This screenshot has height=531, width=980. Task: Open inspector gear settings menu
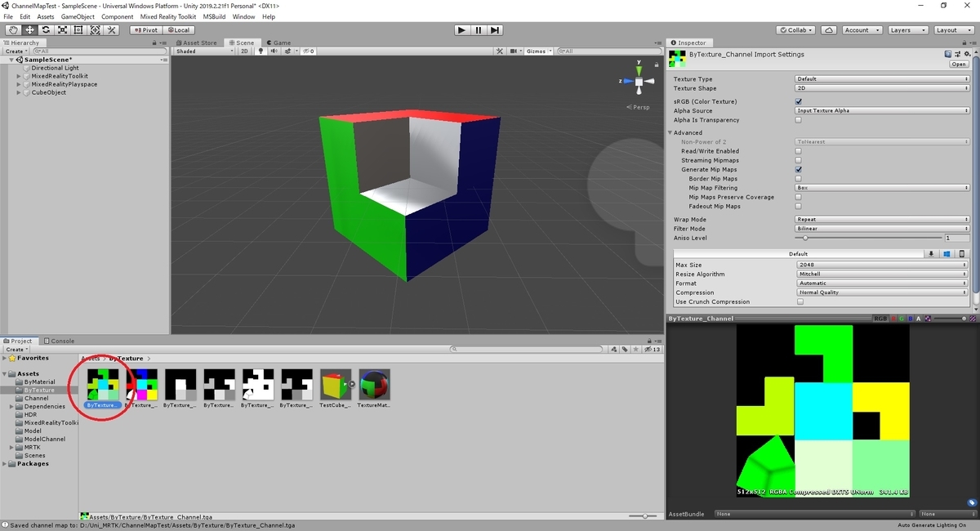pos(966,54)
